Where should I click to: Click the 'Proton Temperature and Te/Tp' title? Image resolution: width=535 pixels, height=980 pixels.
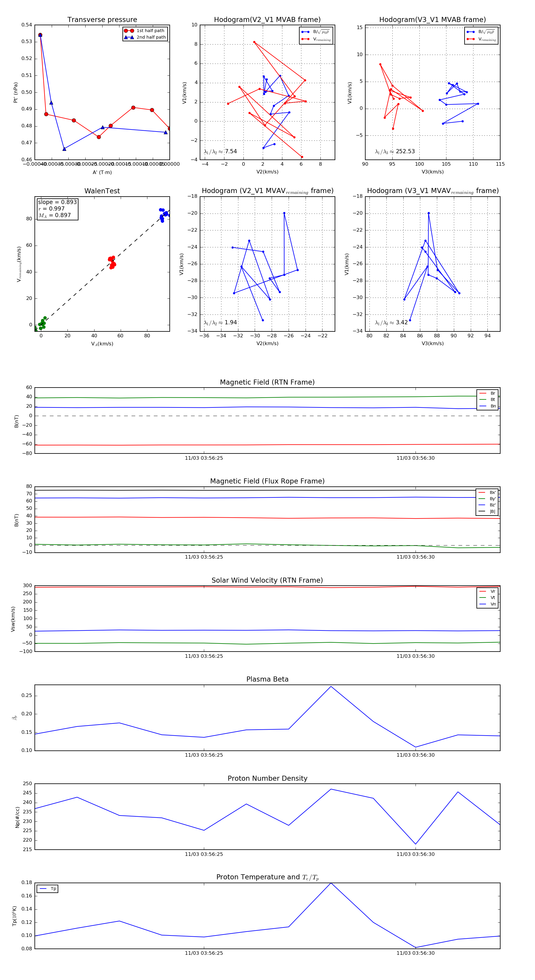pos(267,877)
